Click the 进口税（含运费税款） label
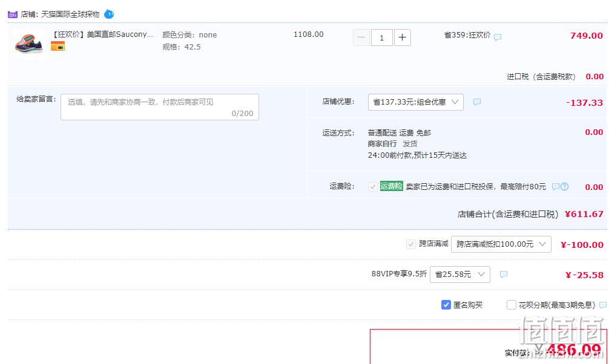Image resolution: width=609 pixels, height=364 pixels. click(x=541, y=76)
